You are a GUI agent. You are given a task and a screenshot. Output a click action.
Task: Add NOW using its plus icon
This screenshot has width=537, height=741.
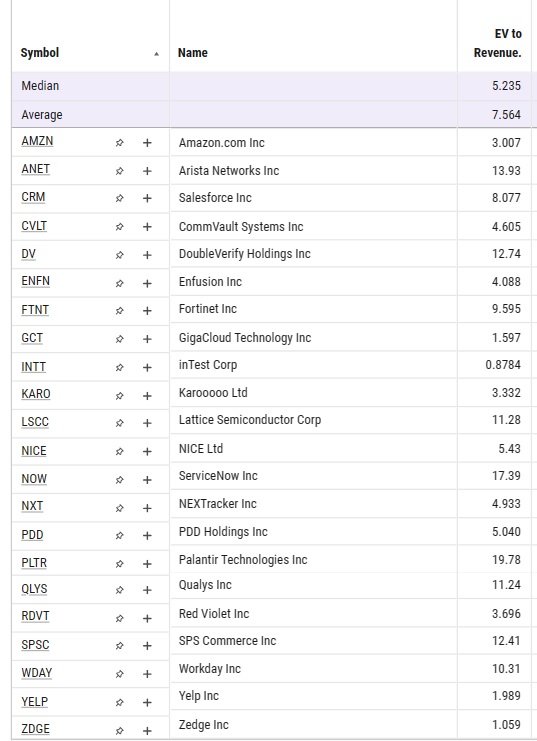pyautogui.click(x=147, y=480)
